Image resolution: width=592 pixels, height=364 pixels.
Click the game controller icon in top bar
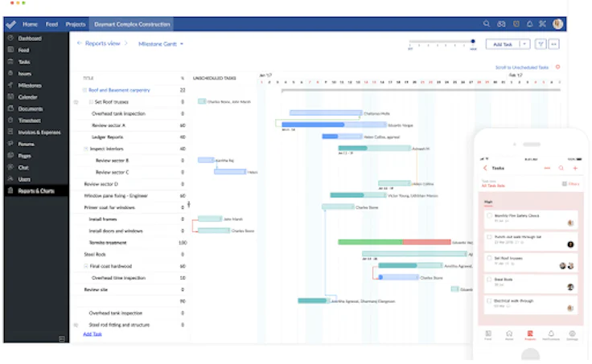coord(501,24)
